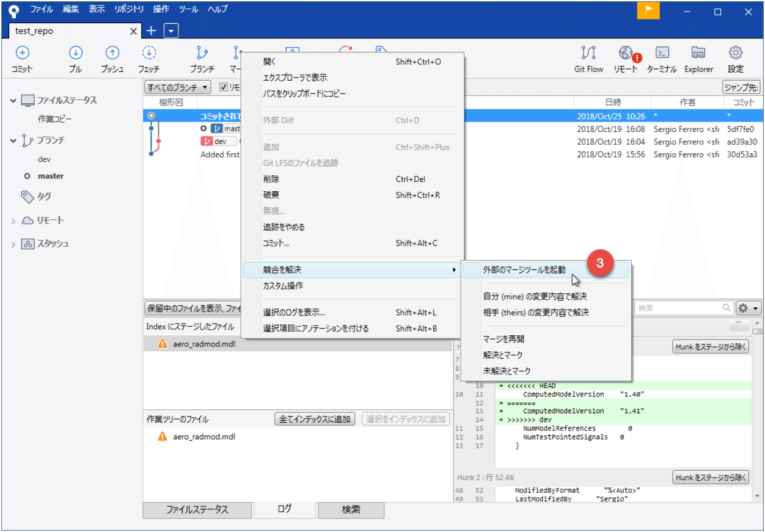Open the ヘルプ menu

click(x=218, y=10)
